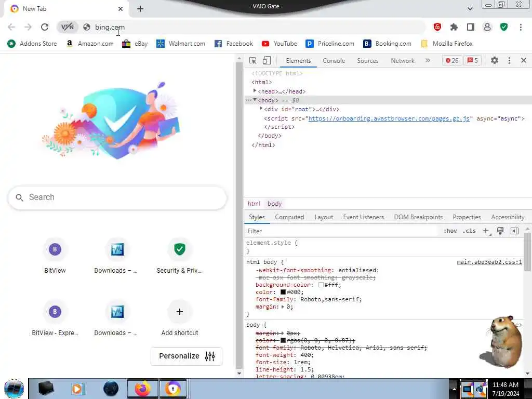Open a new tab with the plus button
This screenshot has width=532, height=399.
pos(140,9)
